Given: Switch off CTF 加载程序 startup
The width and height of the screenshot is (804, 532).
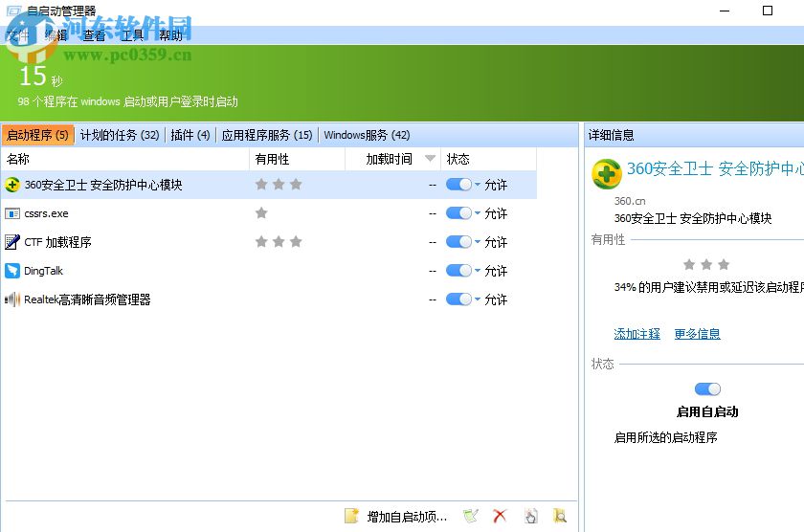Looking at the screenshot, I should [x=458, y=242].
